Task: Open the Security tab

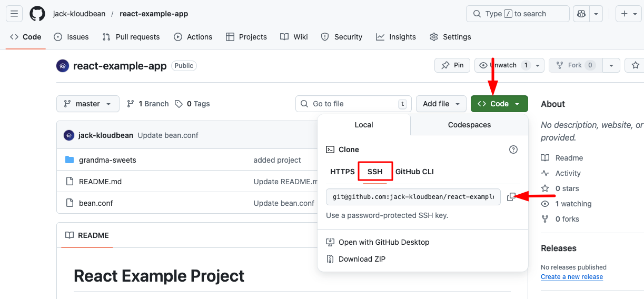Action: (x=342, y=37)
